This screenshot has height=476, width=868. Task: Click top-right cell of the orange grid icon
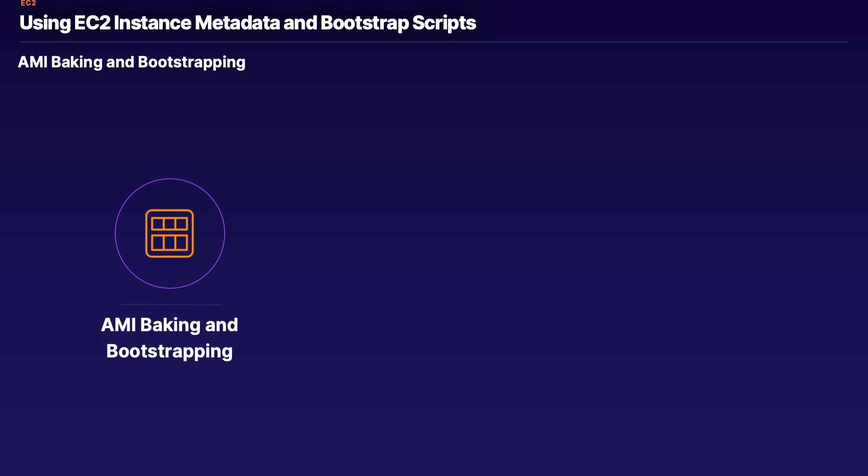[x=181, y=224]
